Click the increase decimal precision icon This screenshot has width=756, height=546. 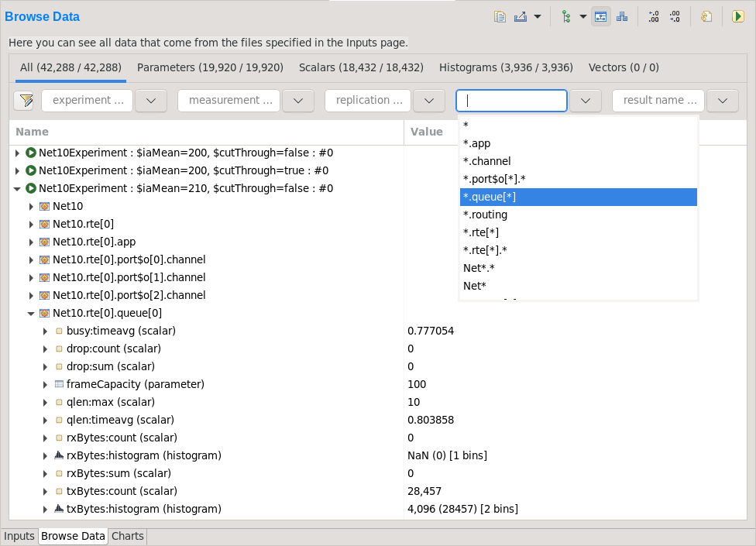[x=653, y=17]
